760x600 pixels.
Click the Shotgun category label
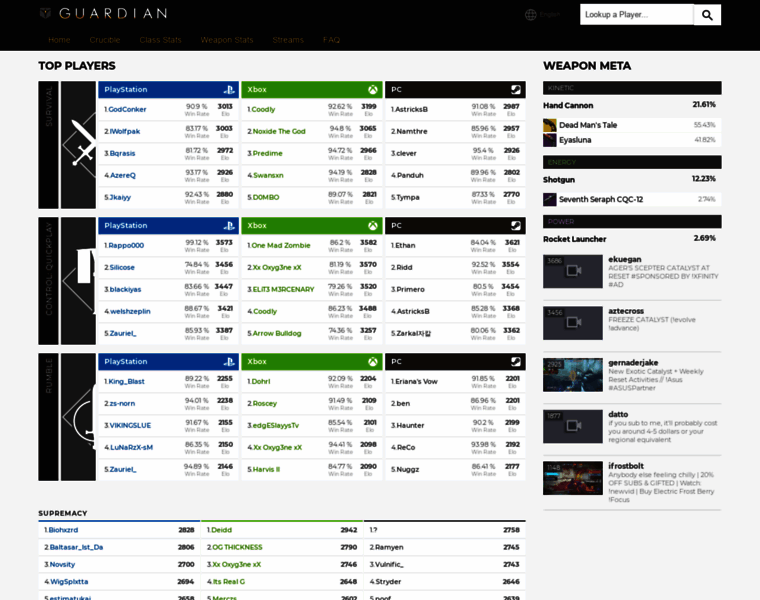(x=559, y=180)
